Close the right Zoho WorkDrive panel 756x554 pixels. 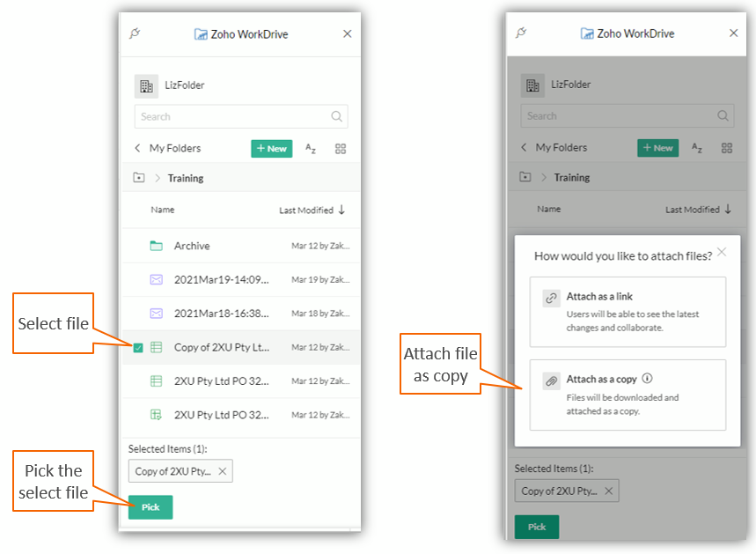coord(733,33)
